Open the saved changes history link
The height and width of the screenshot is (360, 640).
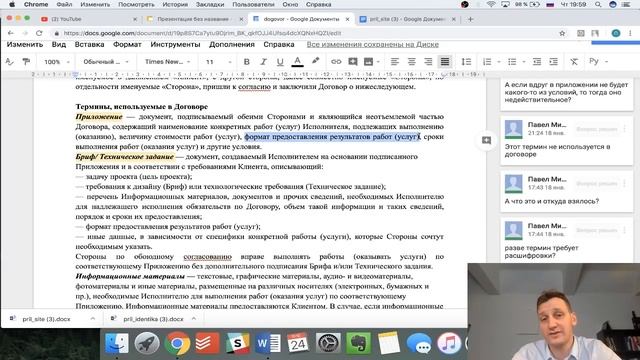[x=373, y=44]
